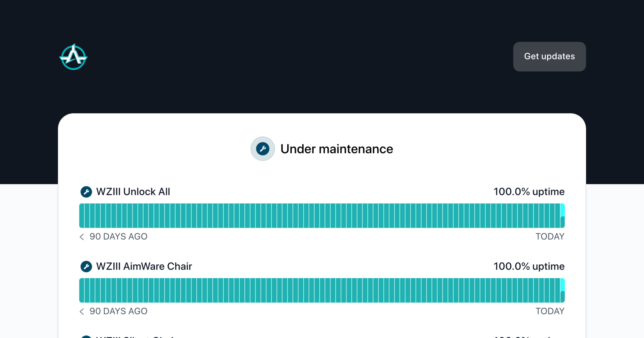Click the left chevron under WZIII AimWare Chair chart
644x338 pixels.
[82, 311]
